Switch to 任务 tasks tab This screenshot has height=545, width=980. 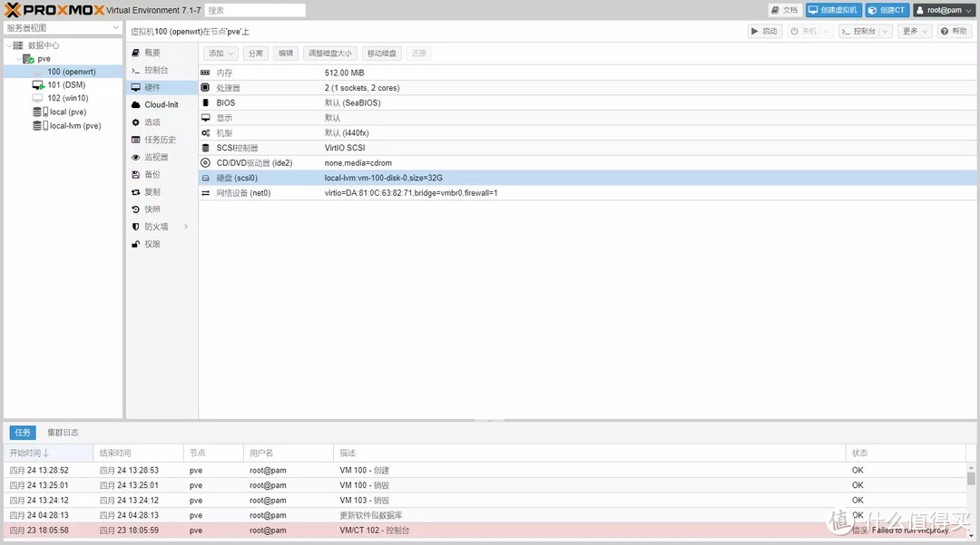(23, 432)
